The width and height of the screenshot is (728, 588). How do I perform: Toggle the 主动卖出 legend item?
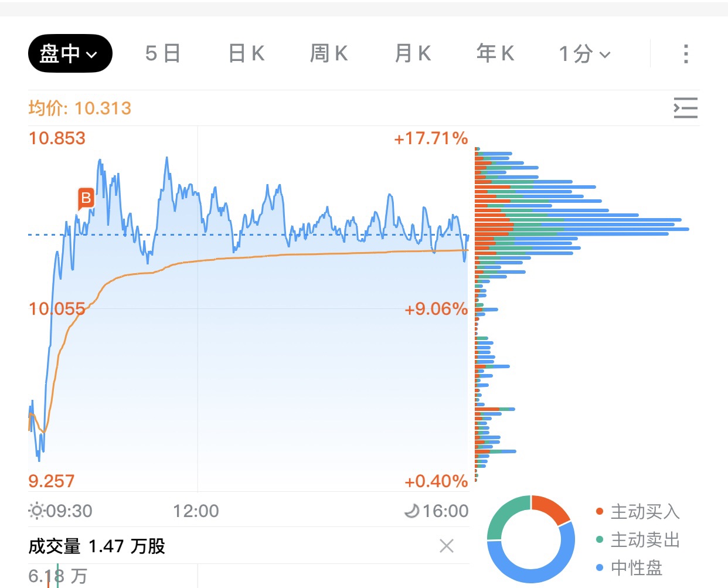click(x=637, y=539)
